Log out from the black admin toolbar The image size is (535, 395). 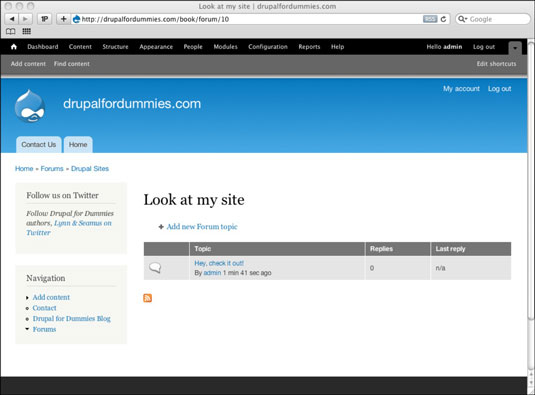click(484, 47)
